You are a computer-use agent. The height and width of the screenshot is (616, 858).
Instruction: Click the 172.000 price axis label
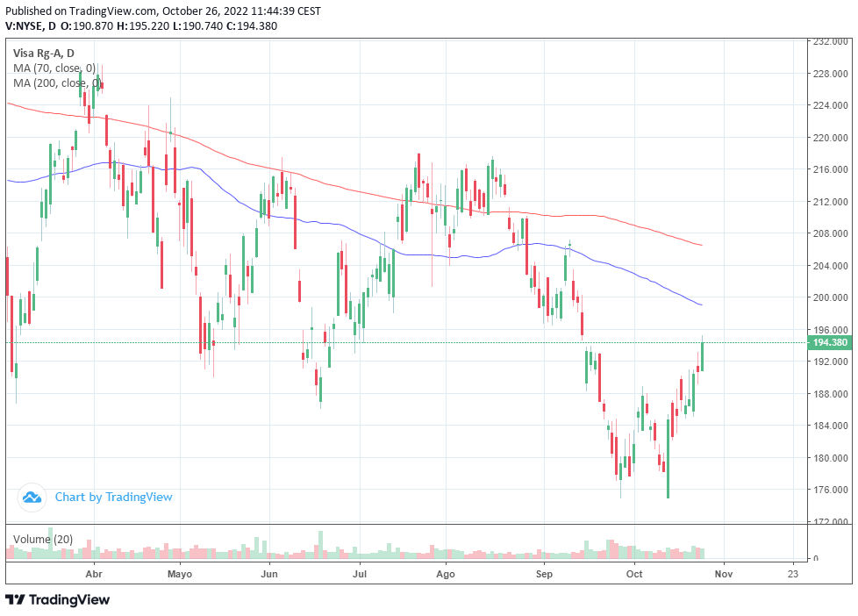(831, 521)
